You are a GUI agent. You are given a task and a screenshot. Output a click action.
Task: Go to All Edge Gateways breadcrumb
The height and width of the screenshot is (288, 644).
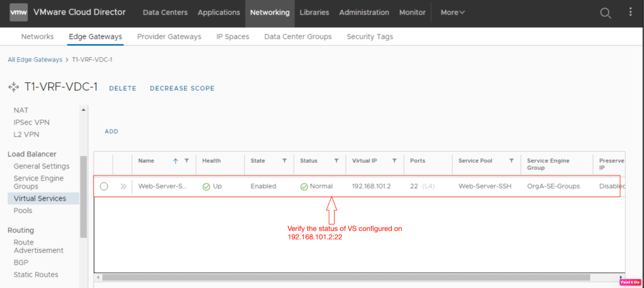[35, 59]
